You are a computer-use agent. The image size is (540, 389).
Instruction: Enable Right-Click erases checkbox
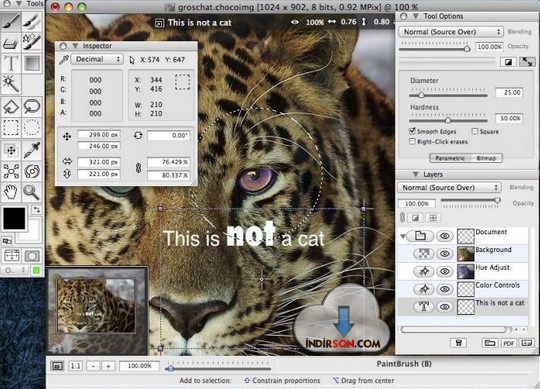pos(412,141)
